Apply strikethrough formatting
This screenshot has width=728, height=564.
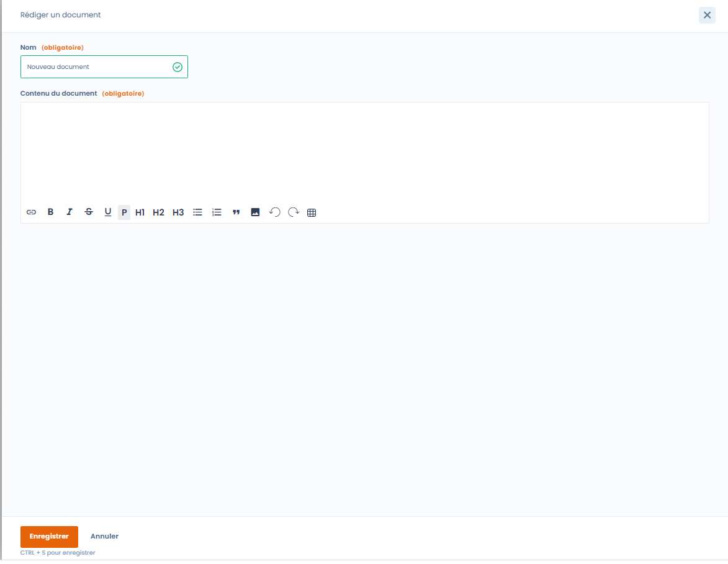click(89, 212)
